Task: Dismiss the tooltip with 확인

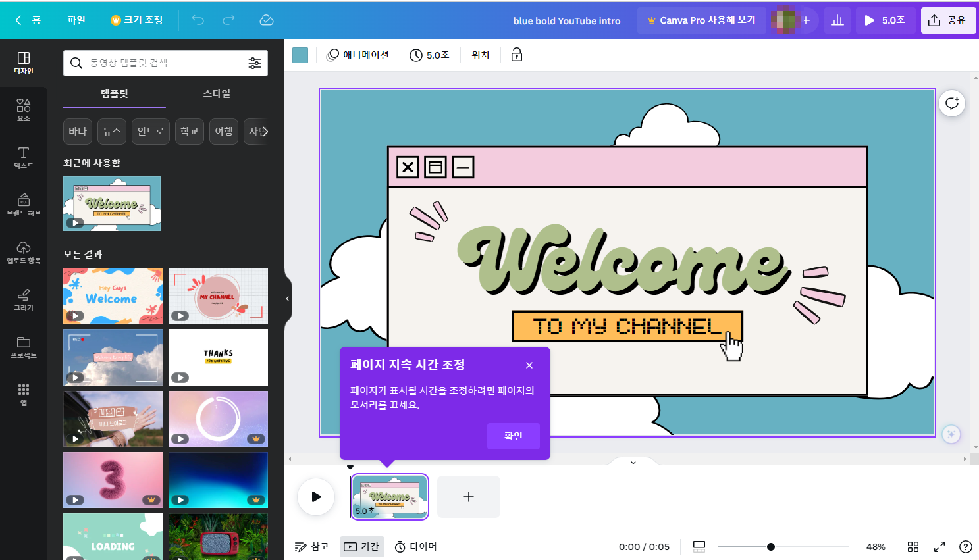Action: click(x=513, y=436)
